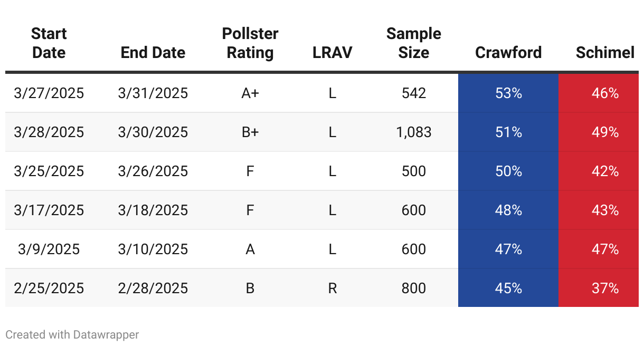Open the Created with Datawrapper link

[x=72, y=334]
